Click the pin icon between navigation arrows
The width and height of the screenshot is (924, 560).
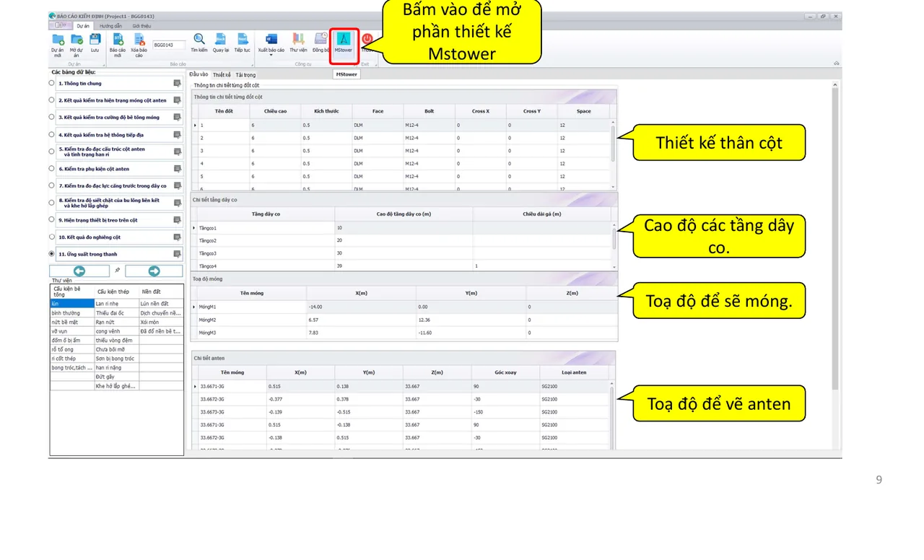point(118,271)
